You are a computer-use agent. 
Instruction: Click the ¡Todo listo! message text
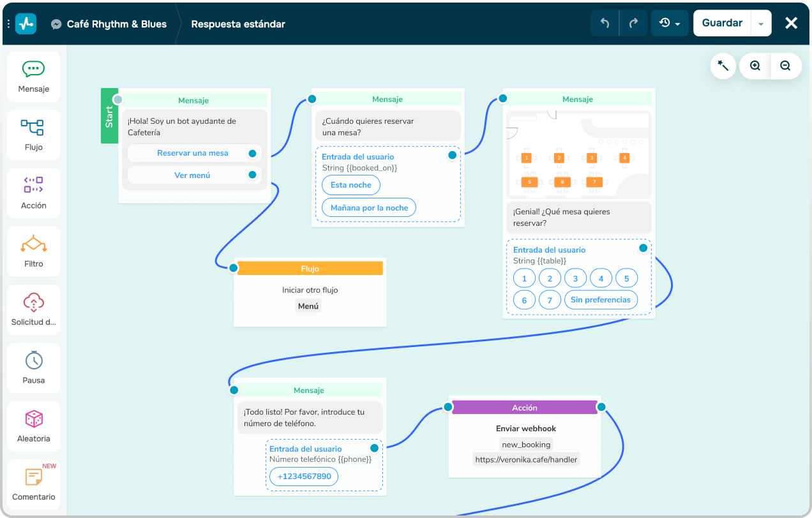304,417
